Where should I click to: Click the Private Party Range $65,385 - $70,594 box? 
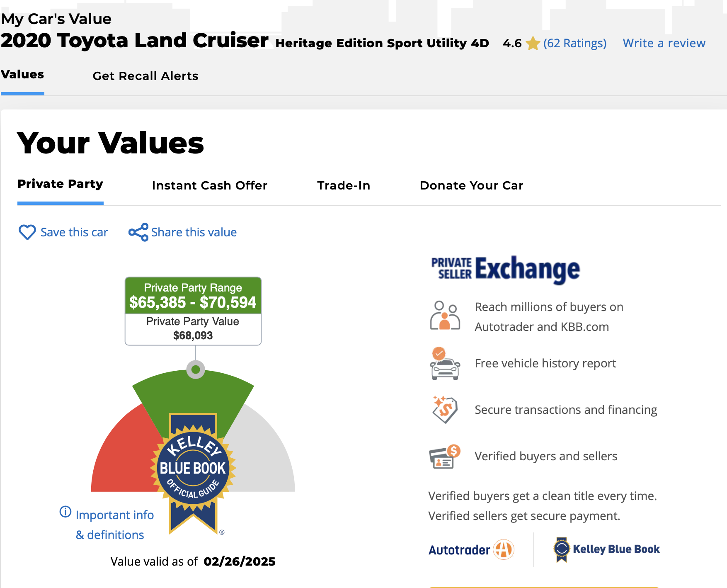[193, 296]
